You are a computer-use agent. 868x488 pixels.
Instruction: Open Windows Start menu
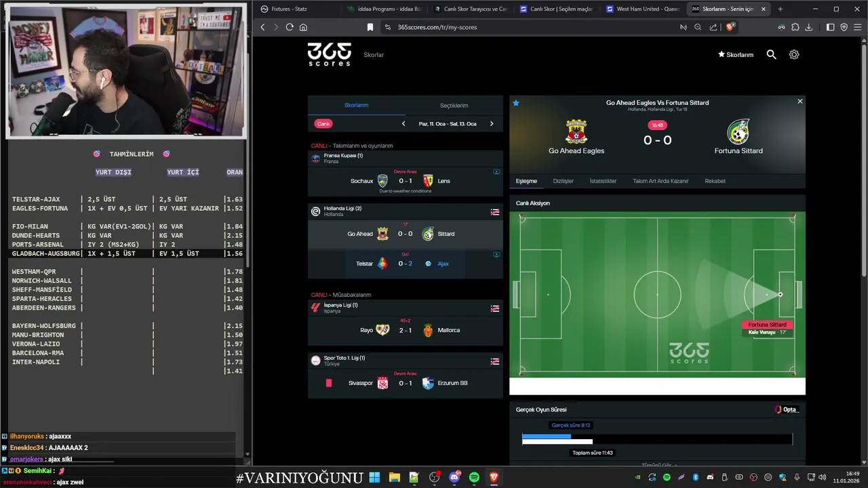pyautogui.click(x=374, y=478)
